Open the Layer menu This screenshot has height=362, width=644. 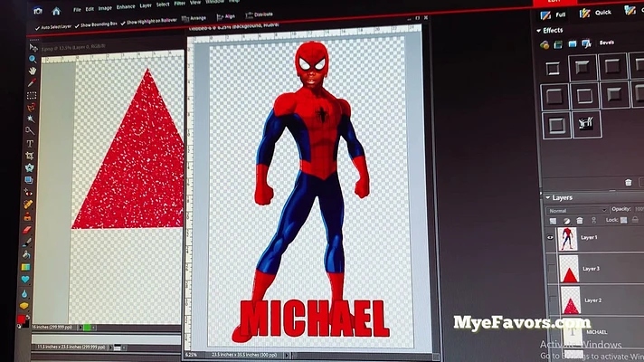point(146,5)
